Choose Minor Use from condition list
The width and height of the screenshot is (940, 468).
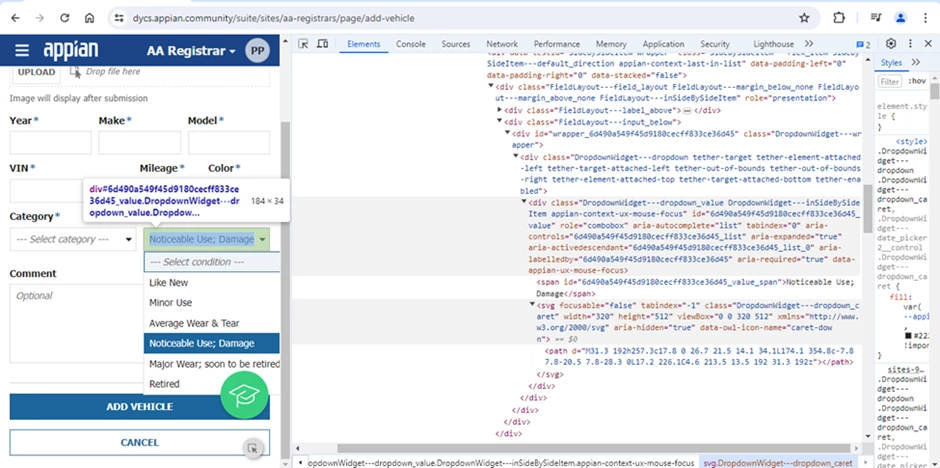212,303
